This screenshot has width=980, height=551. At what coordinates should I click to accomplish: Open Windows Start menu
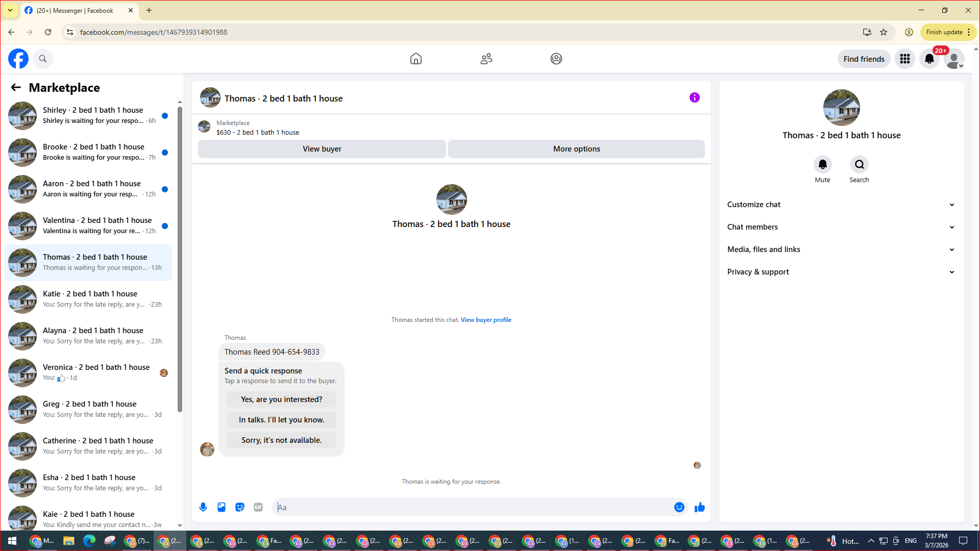coord(12,541)
